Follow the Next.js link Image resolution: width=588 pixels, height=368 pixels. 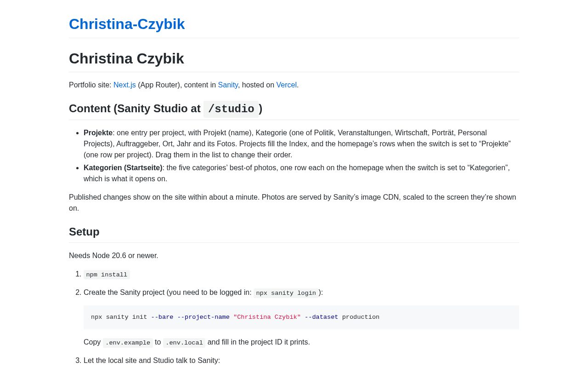[124, 85]
